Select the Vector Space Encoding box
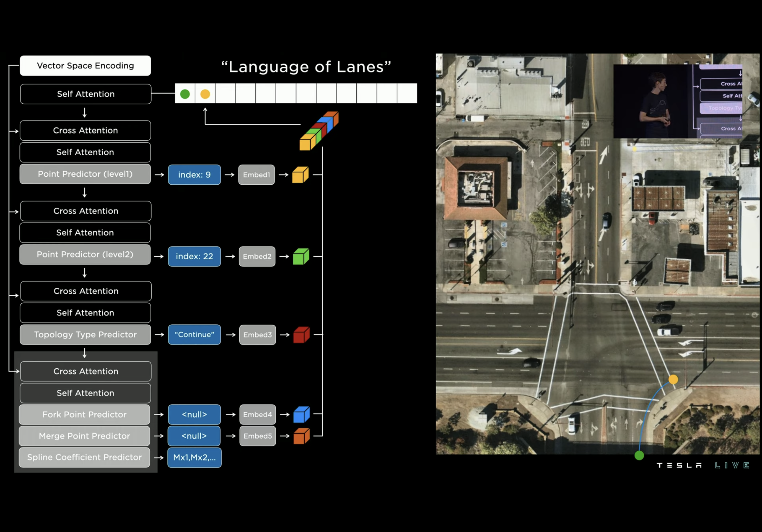 85,66
